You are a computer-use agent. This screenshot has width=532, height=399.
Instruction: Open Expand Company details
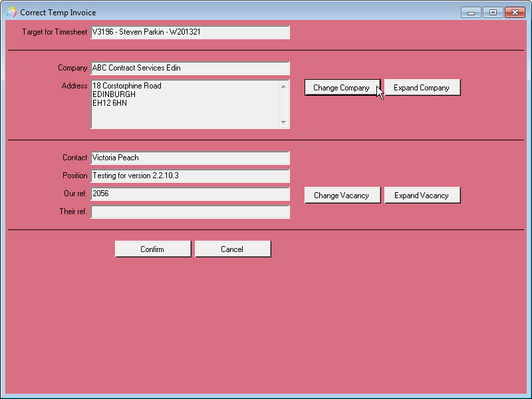[x=422, y=88]
